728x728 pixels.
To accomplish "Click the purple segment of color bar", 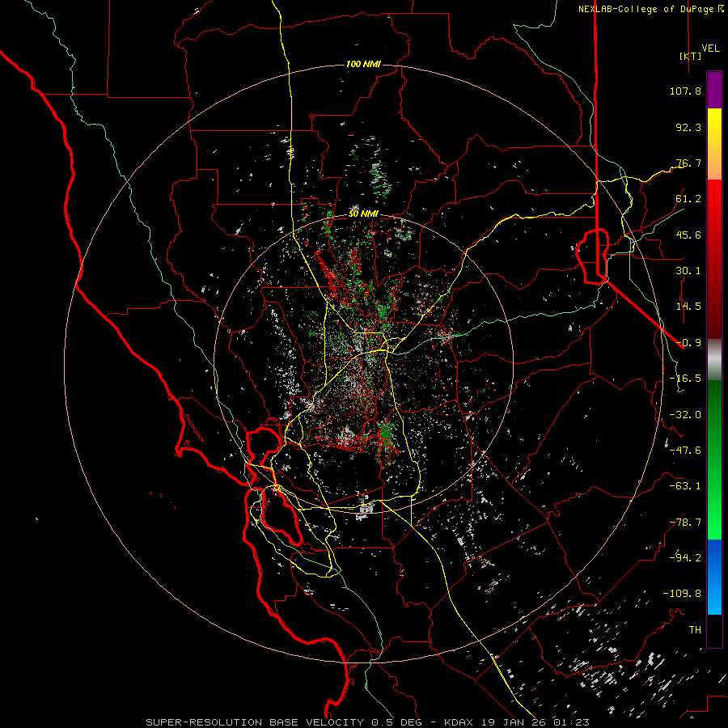I will [x=714, y=90].
